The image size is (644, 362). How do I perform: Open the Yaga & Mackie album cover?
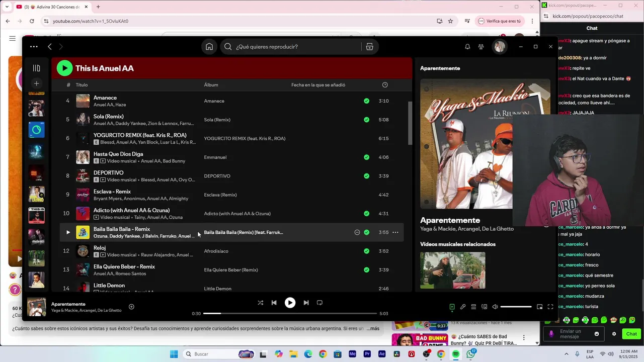466,144
